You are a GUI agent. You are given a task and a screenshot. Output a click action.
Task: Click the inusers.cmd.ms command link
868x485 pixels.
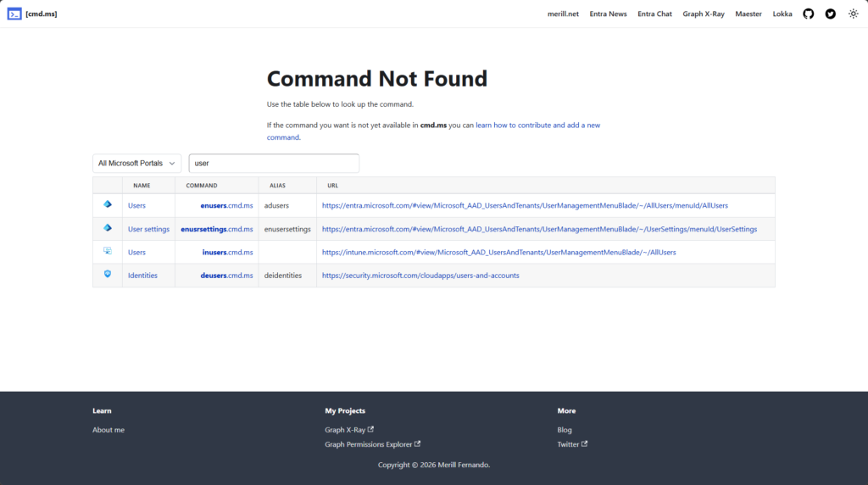coord(227,253)
